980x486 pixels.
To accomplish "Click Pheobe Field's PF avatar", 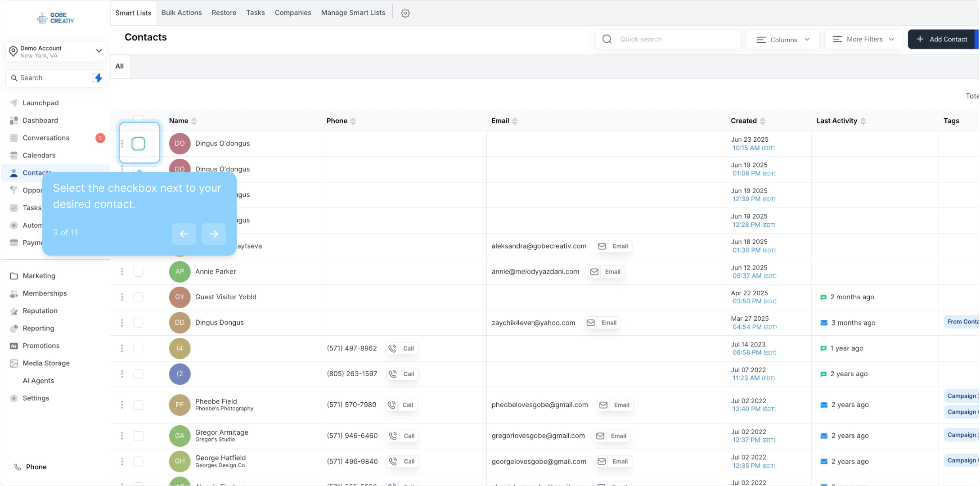I will (180, 405).
